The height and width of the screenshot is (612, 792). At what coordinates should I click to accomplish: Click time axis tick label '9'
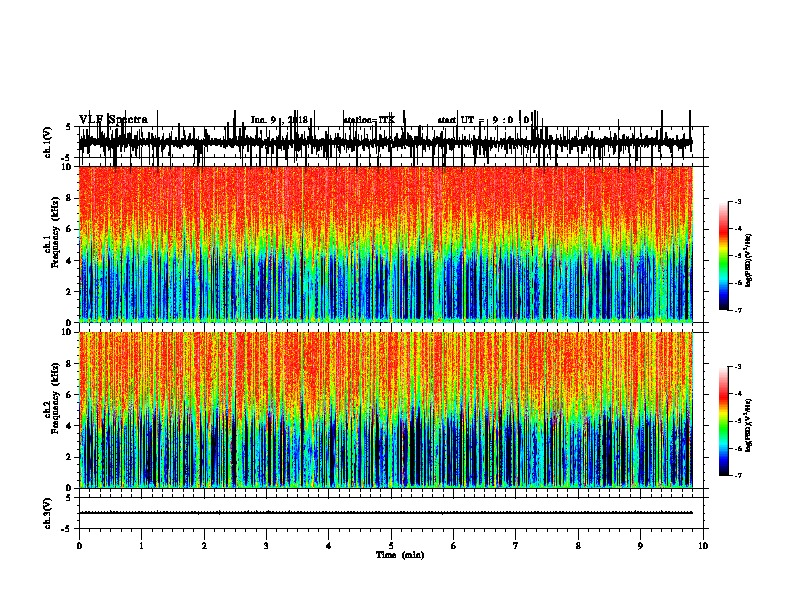coord(640,546)
